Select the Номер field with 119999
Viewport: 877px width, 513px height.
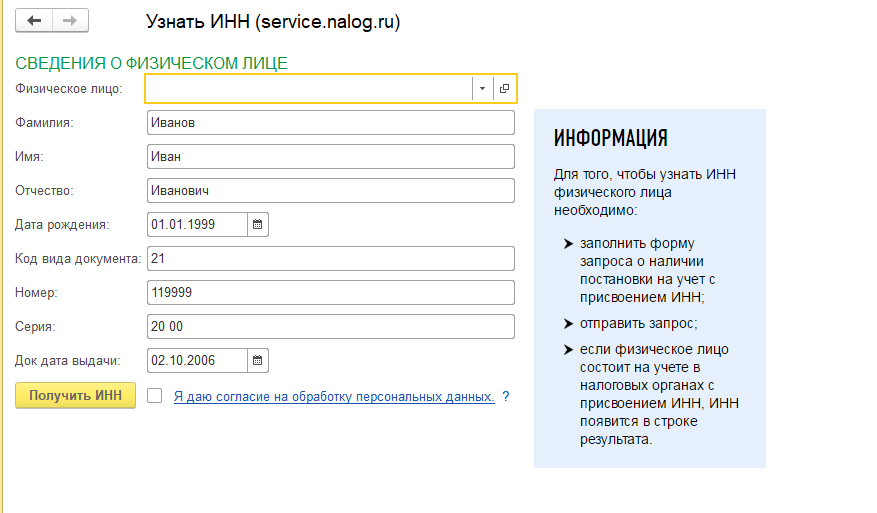tap(330, 293)
